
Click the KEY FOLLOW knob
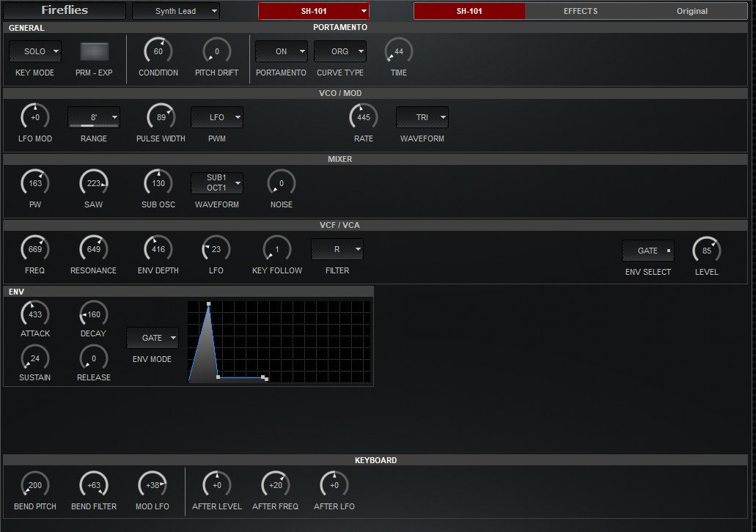coord(277,249)
